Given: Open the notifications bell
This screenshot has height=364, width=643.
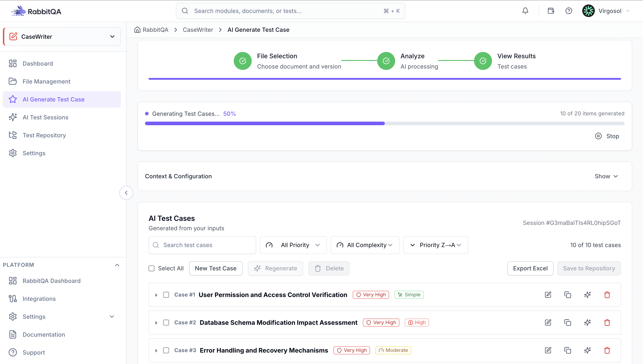Looking at the screenshot, I should (525, 11).
